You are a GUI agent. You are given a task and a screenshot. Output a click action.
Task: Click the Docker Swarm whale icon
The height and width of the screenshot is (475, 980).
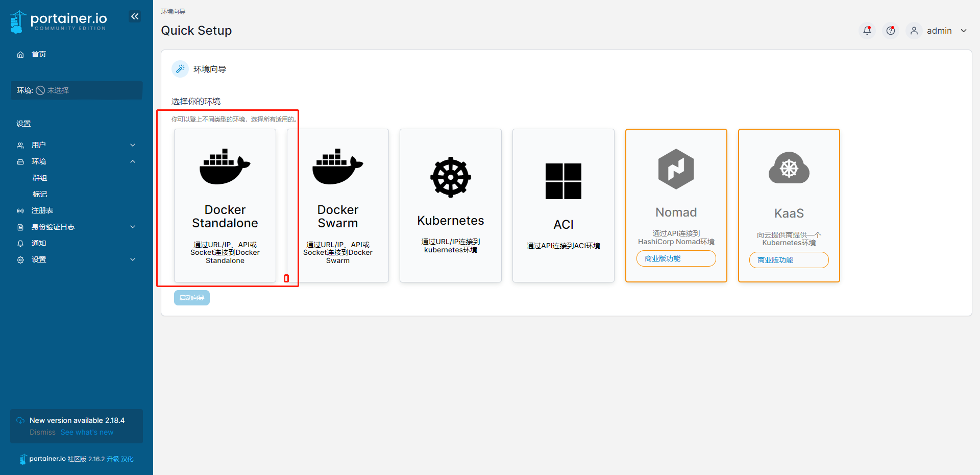pos(337,167)
